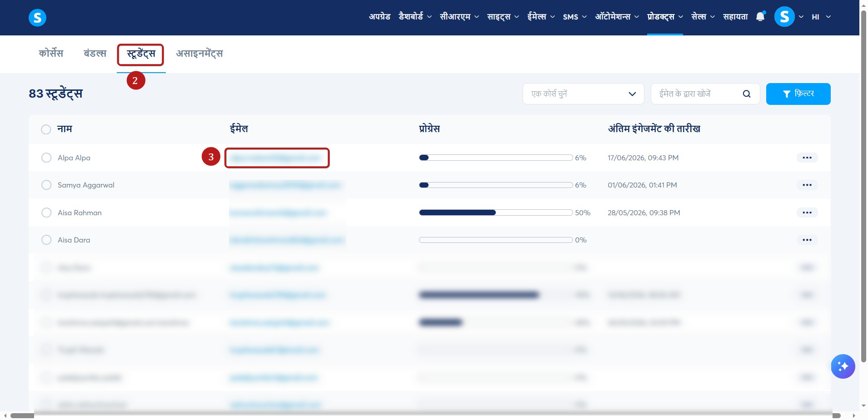Click the date 01/06/2026, 01:41 PM
868x420 pixels.
click(x=642, y=185)
